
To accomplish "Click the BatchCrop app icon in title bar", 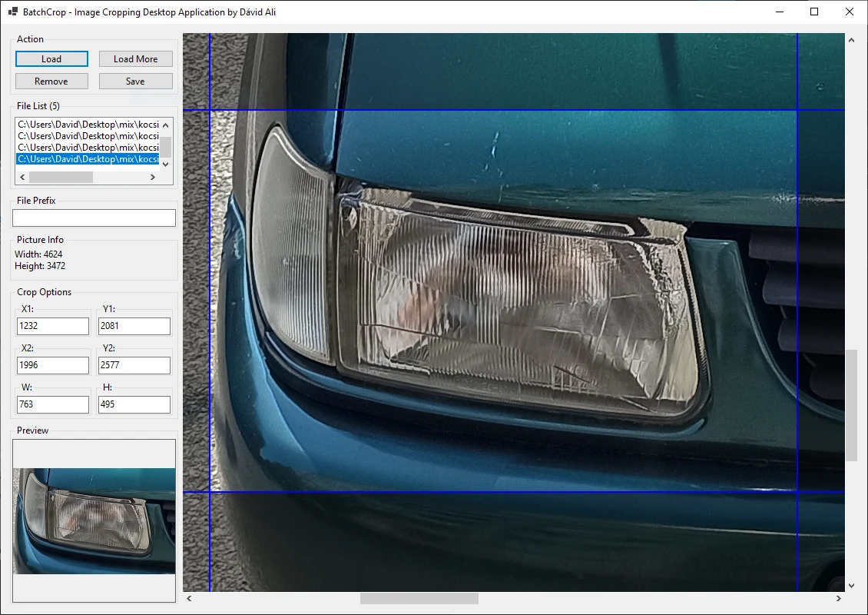I will 12,12.
